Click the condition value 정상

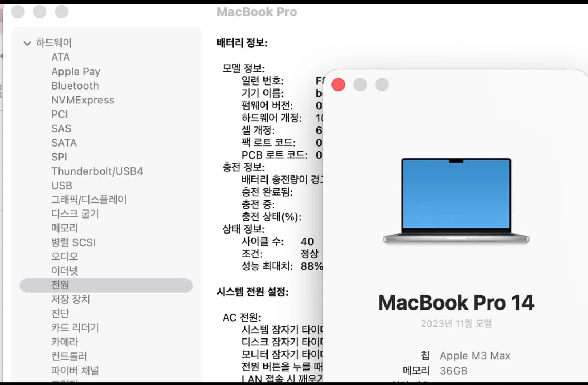(310, 254)
